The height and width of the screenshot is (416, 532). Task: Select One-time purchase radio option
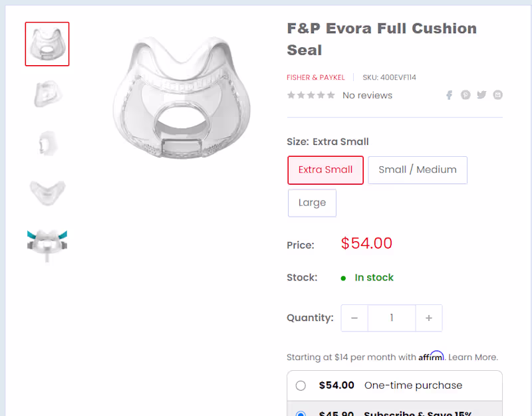click(x=301, y=385)
